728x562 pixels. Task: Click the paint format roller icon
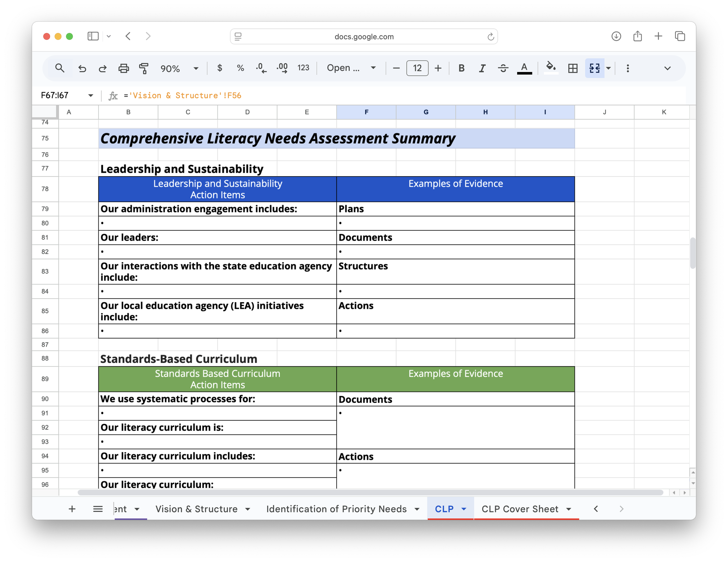144,68
